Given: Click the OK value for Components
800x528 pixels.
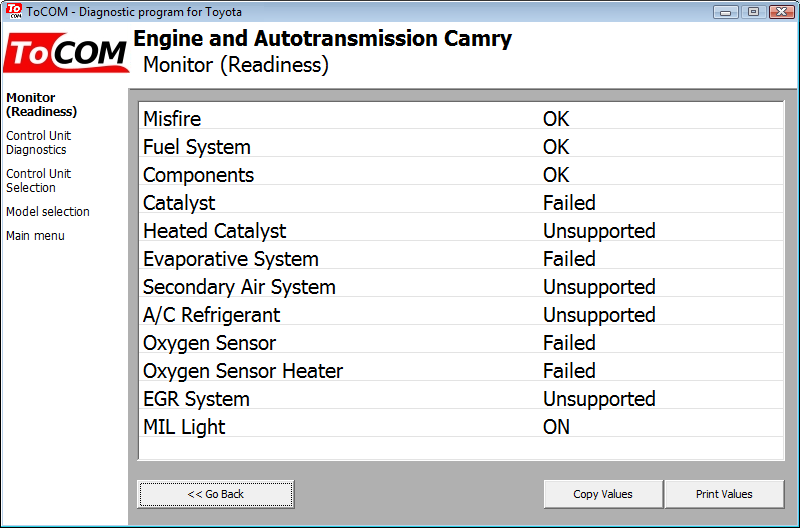Looking at the screenshot, I should 556,175.
